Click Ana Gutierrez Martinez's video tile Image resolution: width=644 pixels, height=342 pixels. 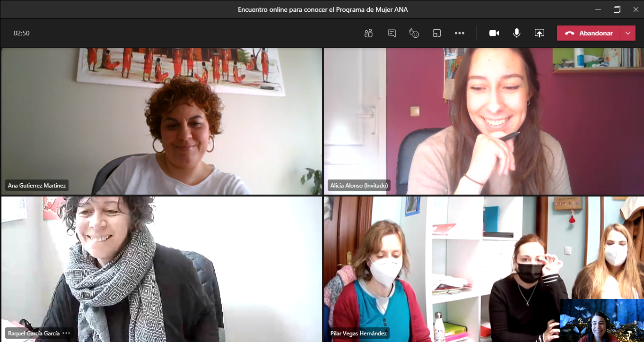[161, 121]
